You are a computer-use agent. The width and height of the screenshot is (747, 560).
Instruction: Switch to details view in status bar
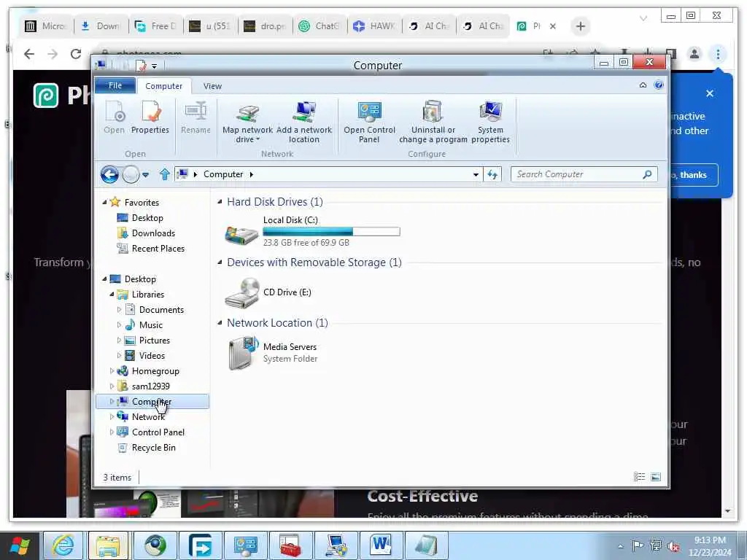coord(639,477)
